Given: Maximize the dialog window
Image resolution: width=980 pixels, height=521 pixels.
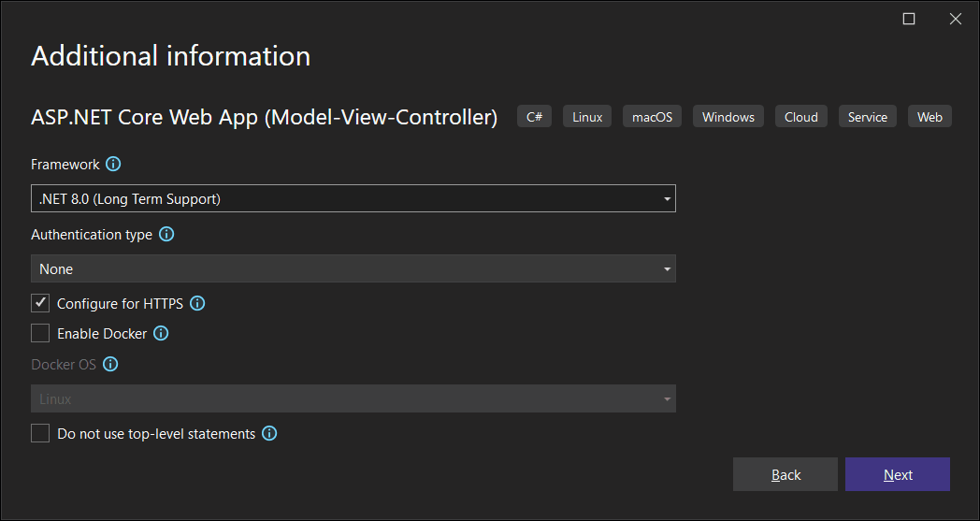Looking at the screenshot, I should pos(909,19).
